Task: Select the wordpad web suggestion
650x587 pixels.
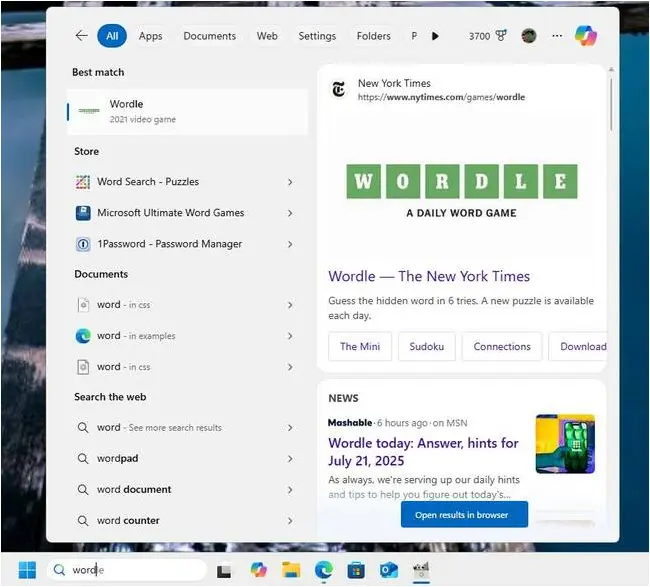Action: [x=185, y=458]
